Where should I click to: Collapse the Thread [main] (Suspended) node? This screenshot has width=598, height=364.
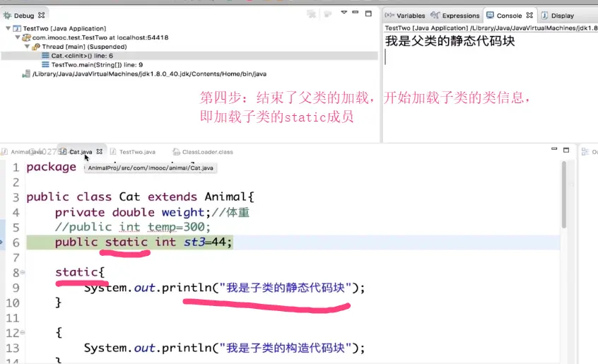pyautogui.click(x=27, y=47)
